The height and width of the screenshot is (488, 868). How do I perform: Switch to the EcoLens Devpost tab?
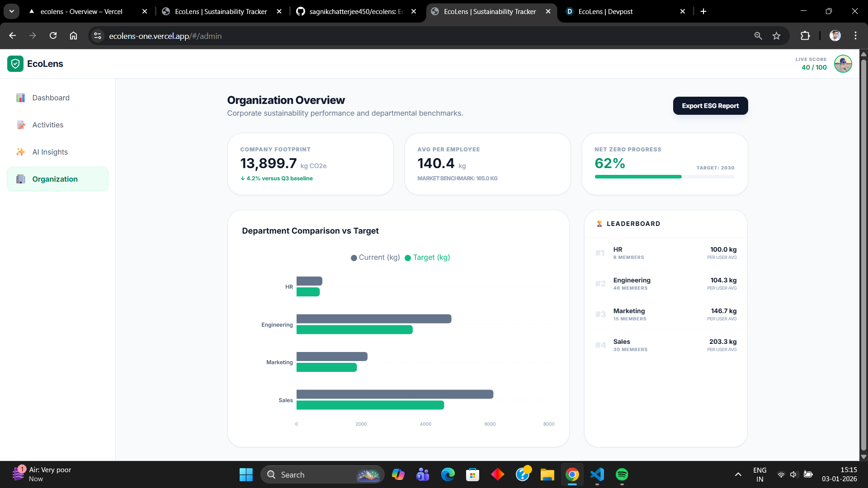[x=605, y=11]
